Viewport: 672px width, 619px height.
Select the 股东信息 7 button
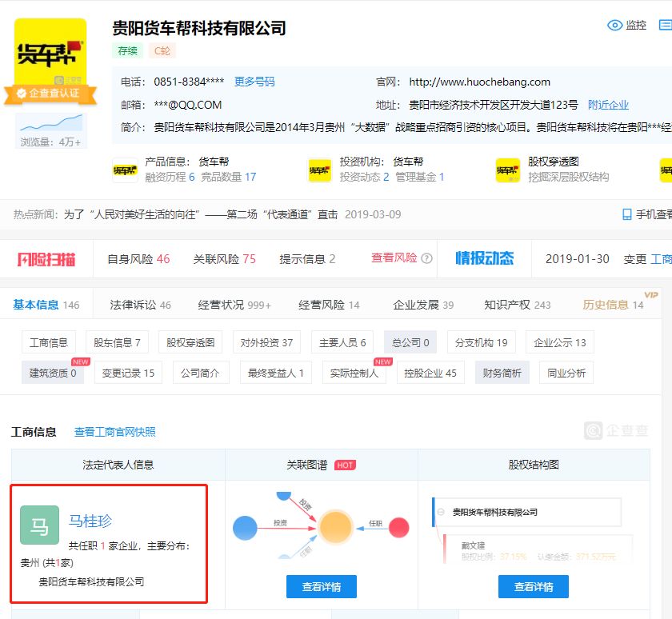117,342
